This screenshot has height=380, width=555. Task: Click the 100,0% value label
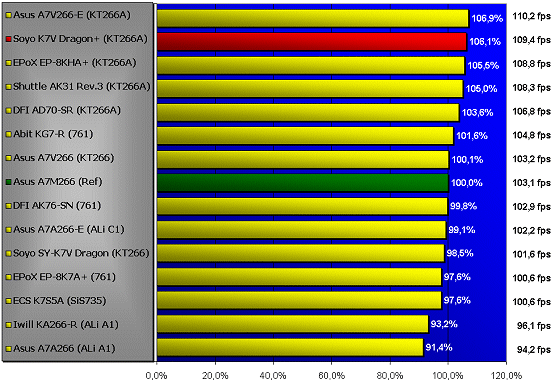coord(467,183)
